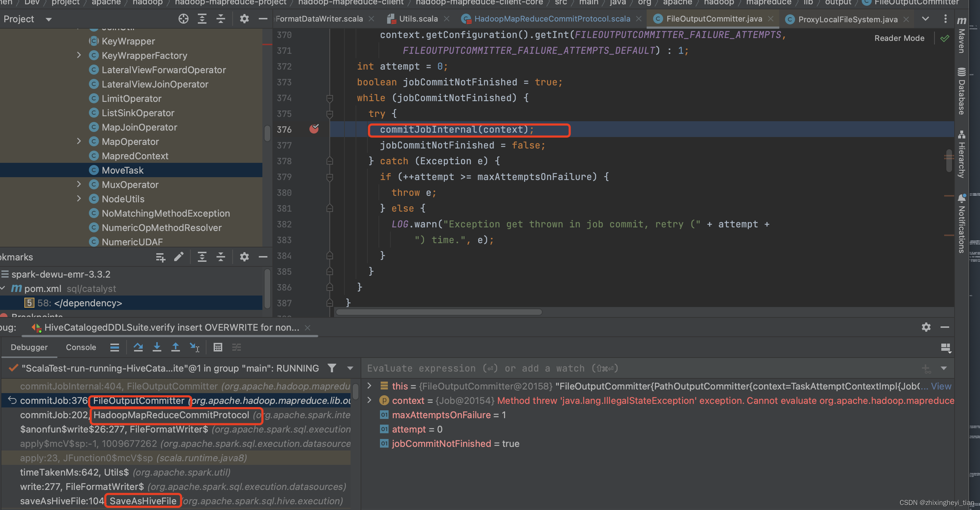Viewport: 980px width, 510px height.
Task: Expand all in Project panel
Action: tap(202, 19)
